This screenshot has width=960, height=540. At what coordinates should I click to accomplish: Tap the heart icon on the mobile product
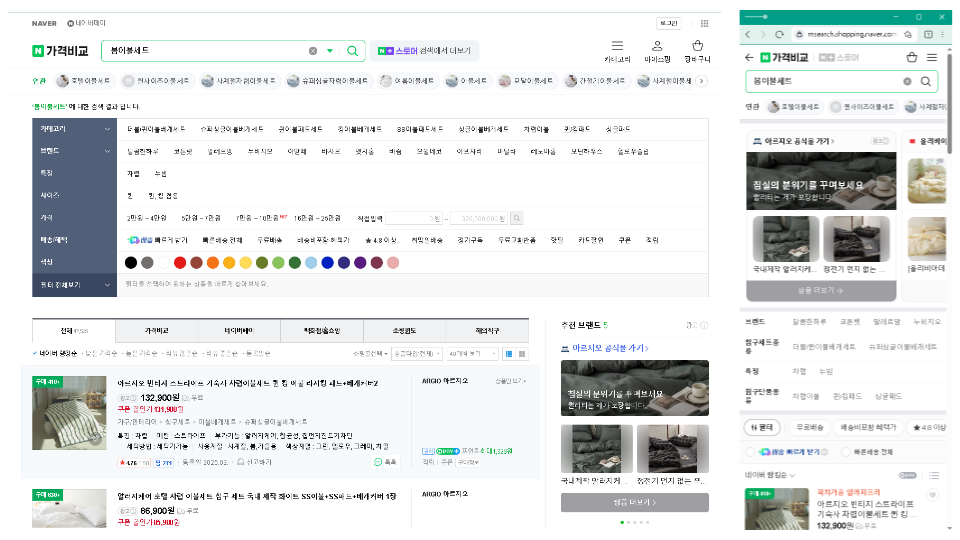pos(932,495)
